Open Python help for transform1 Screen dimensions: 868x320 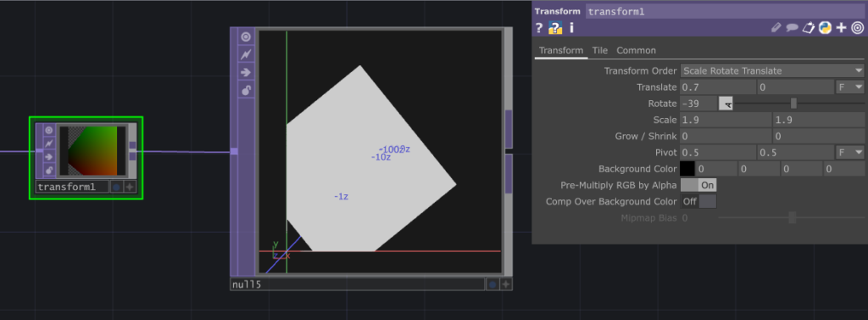(555, 27)
